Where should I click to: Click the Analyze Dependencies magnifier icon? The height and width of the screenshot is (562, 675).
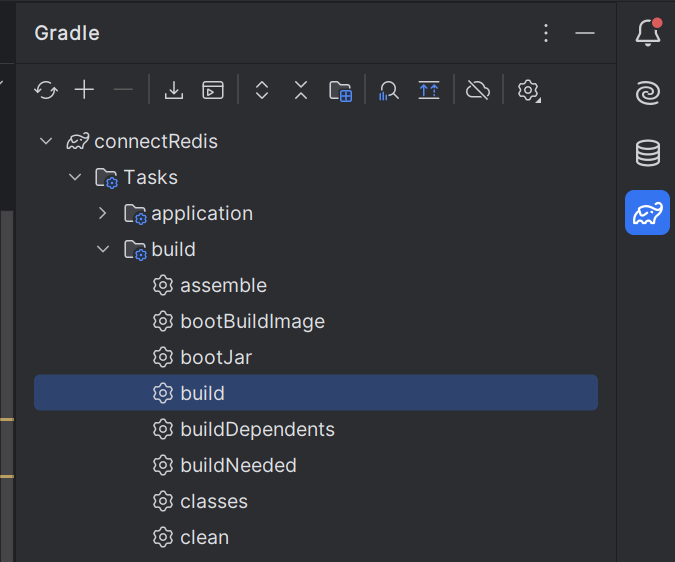coord(389,91)
